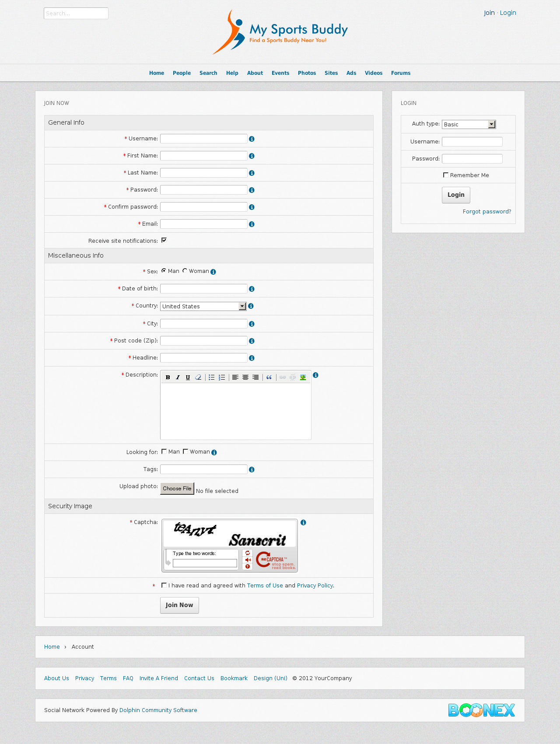This screenshot has width=560, height=744.
Task: Show info tip for the Description editor
Action: (x=315, y=375)
